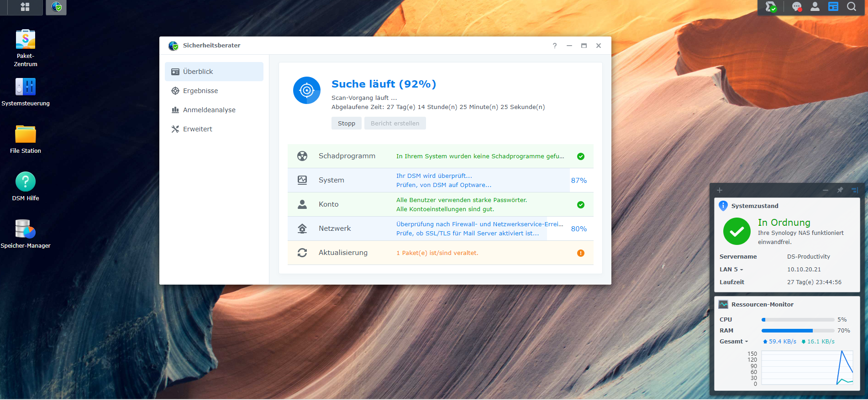Click the In Ordnung status heading
Viewport: 868px width, 400px height.
coord(784,223)
